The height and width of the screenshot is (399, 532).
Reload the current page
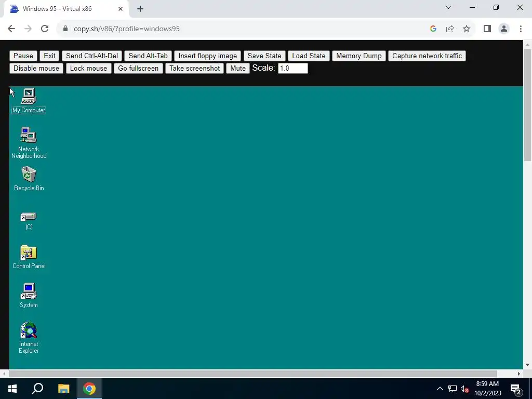(x=45, y=29)
